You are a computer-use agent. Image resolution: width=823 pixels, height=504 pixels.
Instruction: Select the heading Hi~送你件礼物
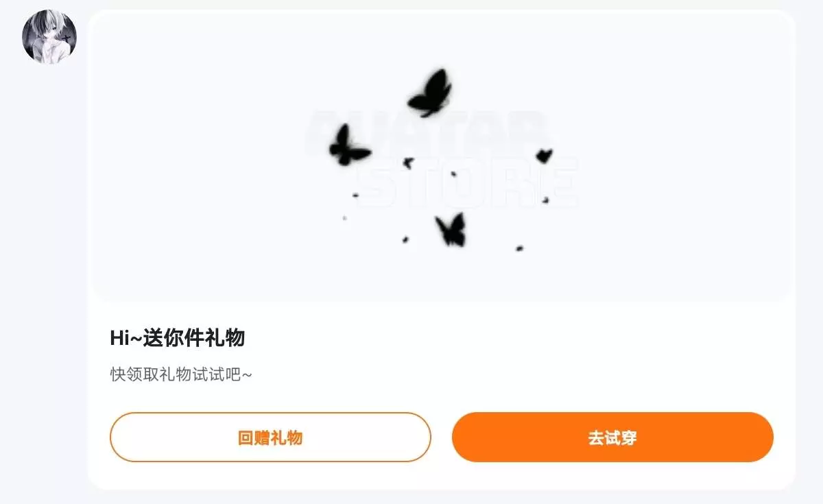(178, 338)
